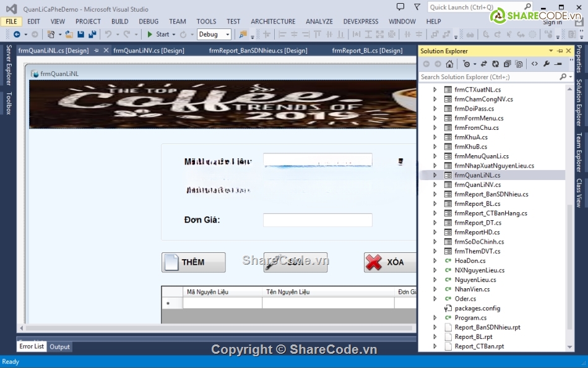Open the Team Explorer side tab
The image size is (588, 368).
coord(579,153)
